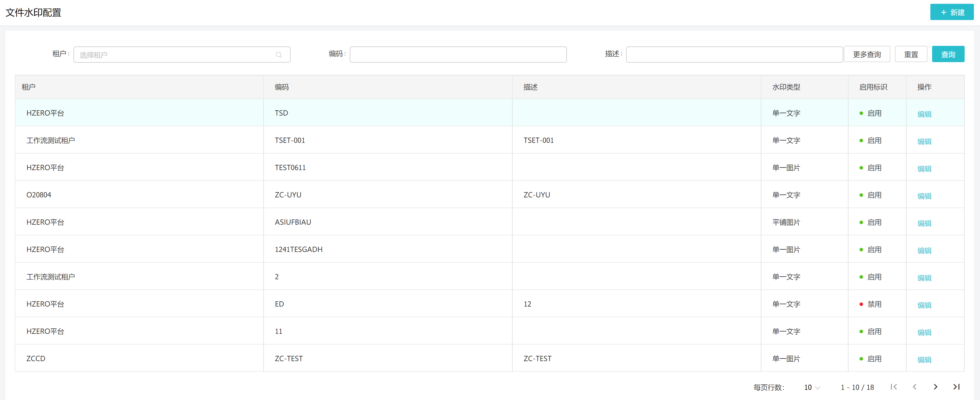Image resolution: width=980 pixels, height=400 pixels.
Task: Click the 禁用 status in ED row
Action: [870, 304]
